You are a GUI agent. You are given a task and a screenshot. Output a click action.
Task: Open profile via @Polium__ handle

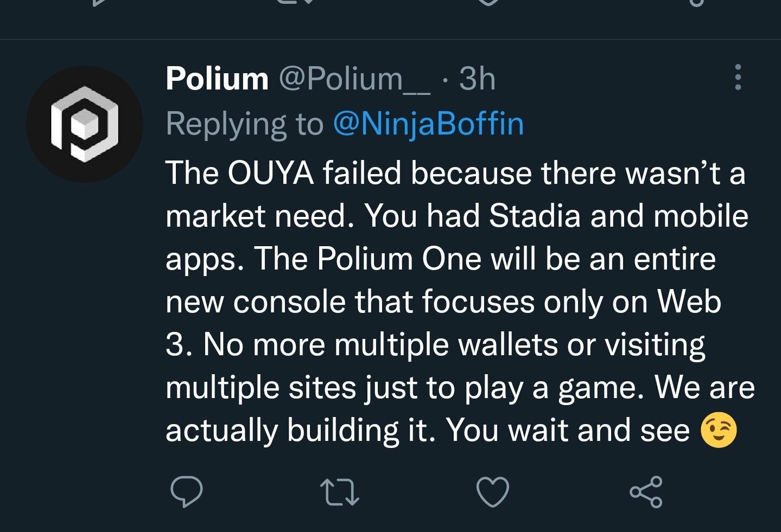[355, 79]
